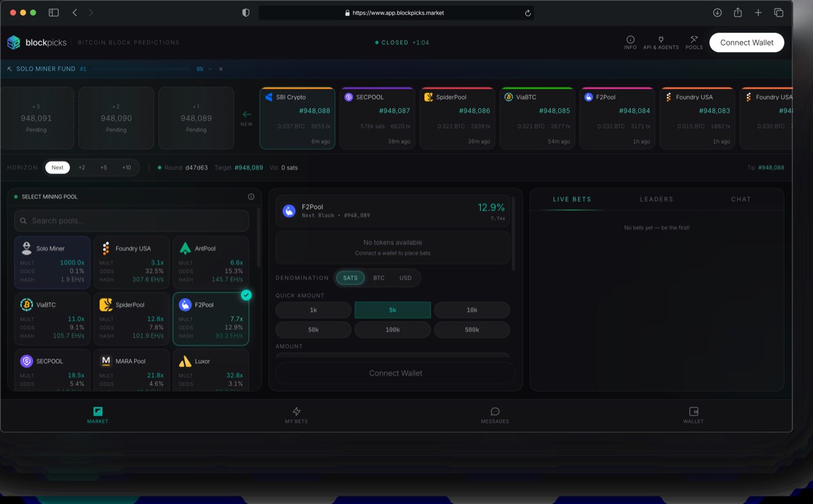Image resolution: width=813 pixels, height=504 pixels.
Task: Switch to the LEADERS tab
Action: [656, 199]
